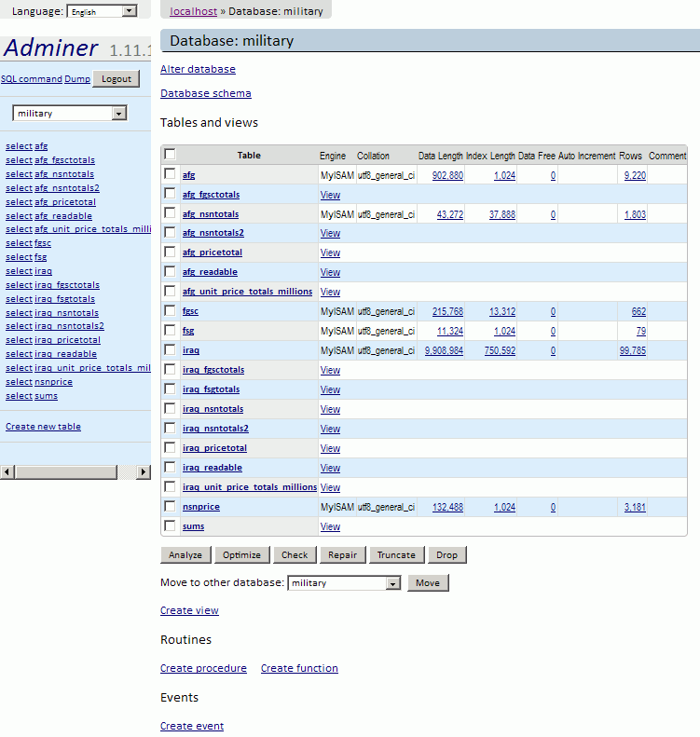700x737 pixels.
Task: Open the Dump link
Action: coord(77,79)
